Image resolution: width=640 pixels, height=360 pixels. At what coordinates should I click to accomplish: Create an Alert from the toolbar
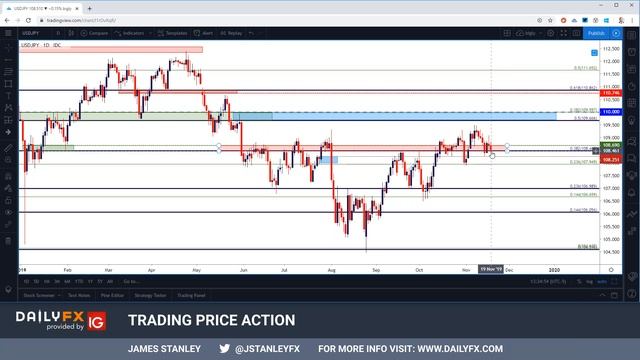pyautogui.click(x=204, y=33)
